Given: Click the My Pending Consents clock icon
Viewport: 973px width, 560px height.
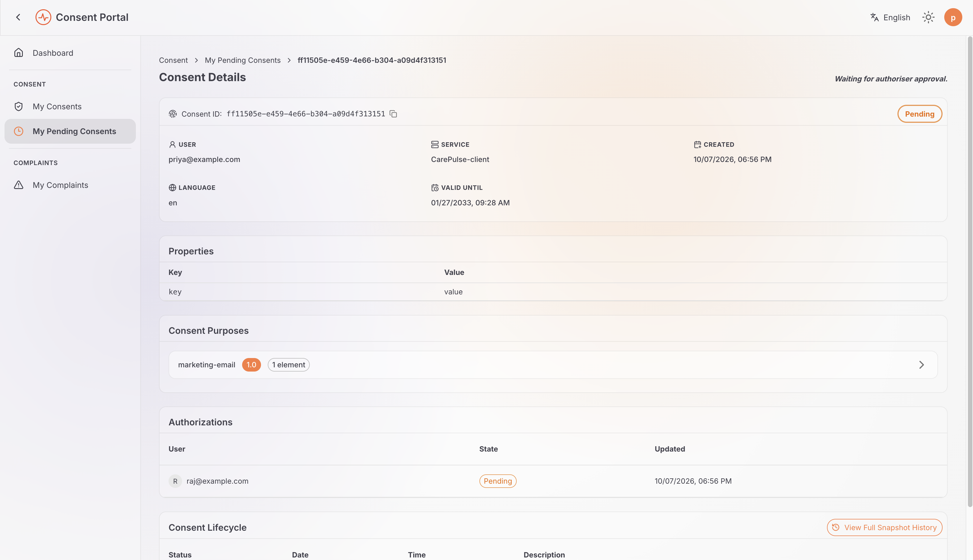Looking at the screenshot, I should (x=19, y=131).
